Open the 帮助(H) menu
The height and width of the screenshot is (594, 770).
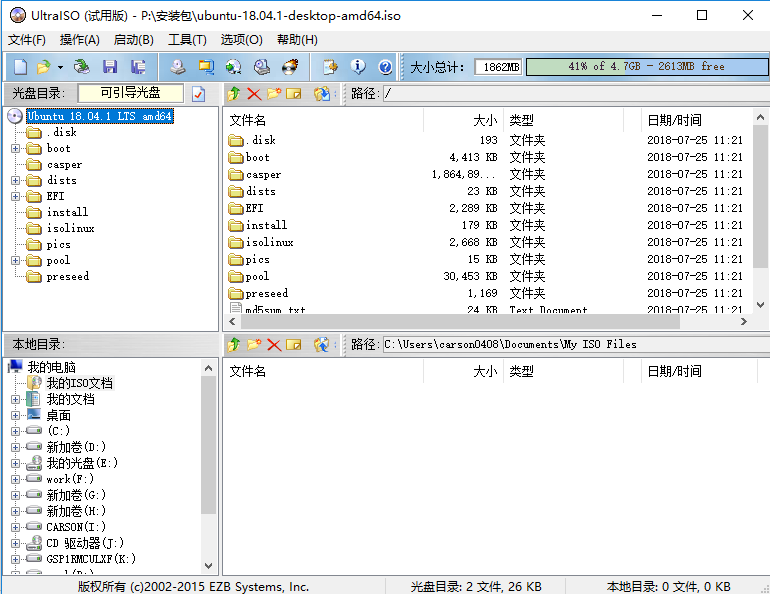(297, 40)
